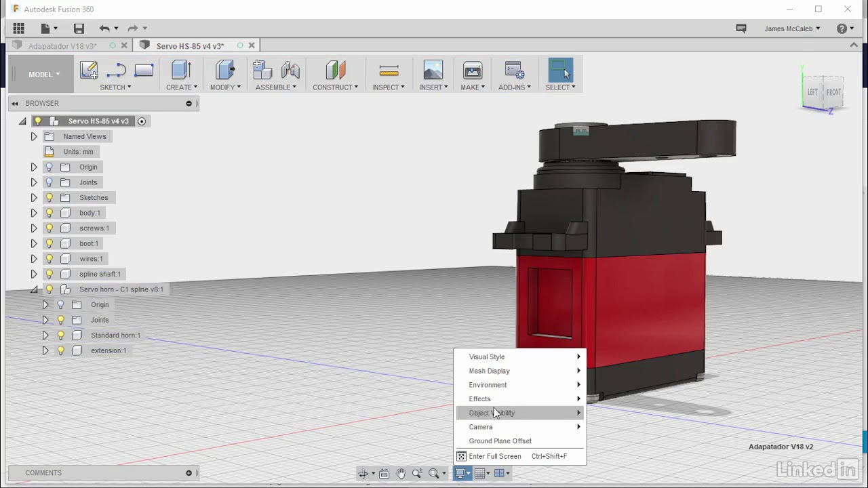Viewport: 868px width, 488px height.
Task: Close the Servo HS-85 v4 v3 tab
Action: coord(252,45)
